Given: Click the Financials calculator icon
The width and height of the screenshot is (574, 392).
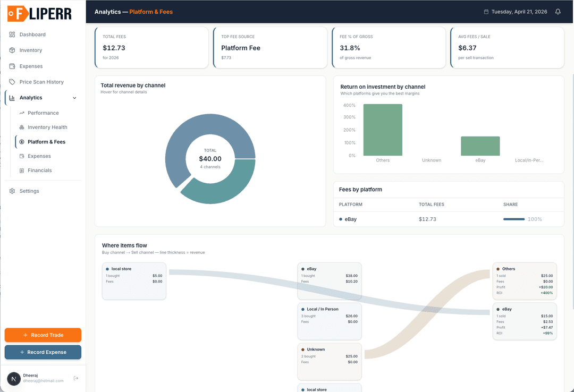Looking at the screenshot, I should [22, 171].
